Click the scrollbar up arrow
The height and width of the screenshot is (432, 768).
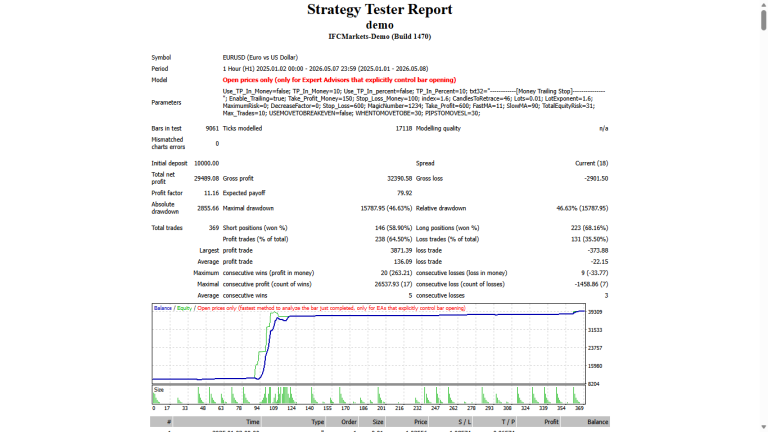(x=763, y=3)
